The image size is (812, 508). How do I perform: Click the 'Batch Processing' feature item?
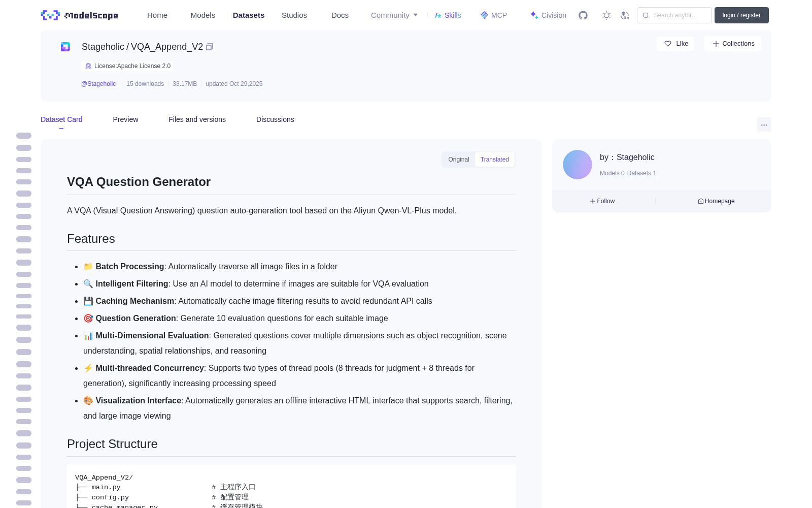(x=210, y=266)
